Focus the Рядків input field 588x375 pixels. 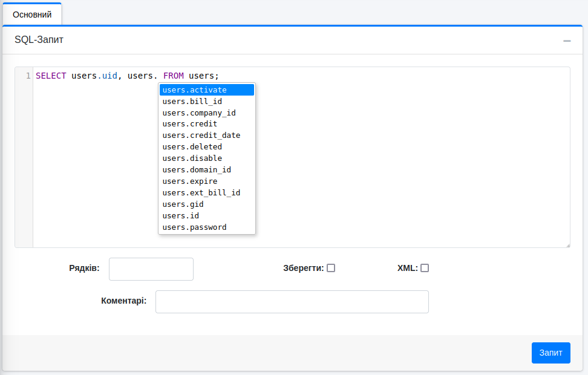(151, 269)
